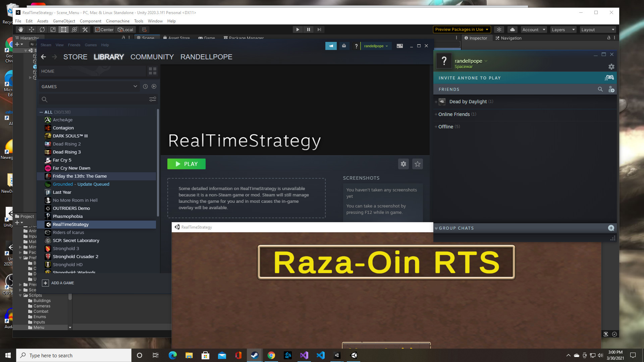Search friends magnifier icon
644x362 pixels.
point(600,89)
